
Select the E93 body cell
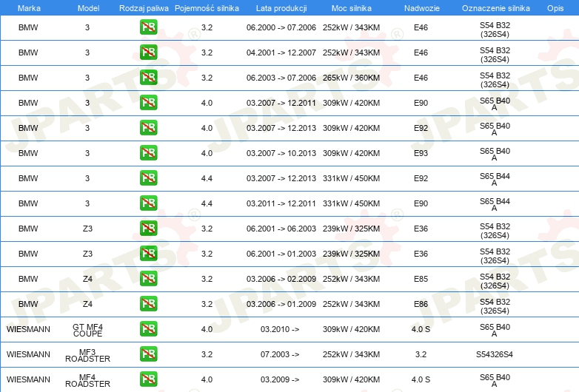[x=421, y=153]
